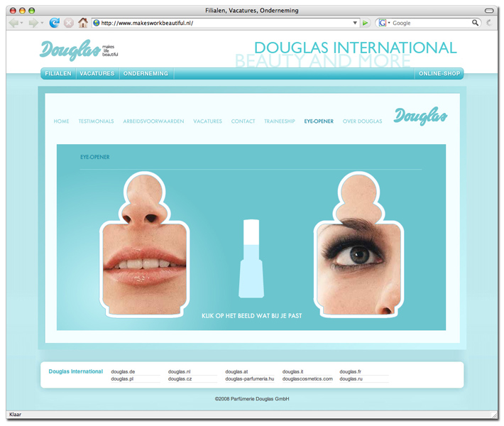Screen dimensions: 504x426
Task: Click the EYE-OPENER section heading
Action: tap(95, 157)
